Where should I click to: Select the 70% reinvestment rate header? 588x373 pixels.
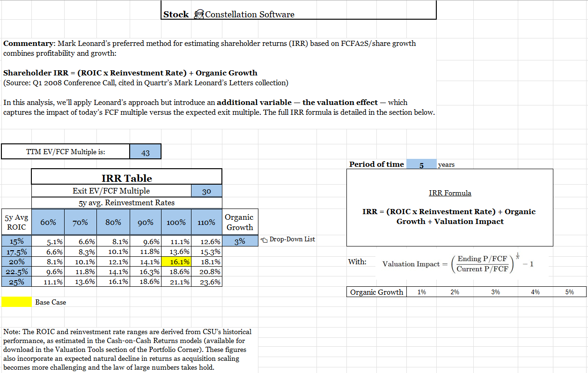(81, 223)
